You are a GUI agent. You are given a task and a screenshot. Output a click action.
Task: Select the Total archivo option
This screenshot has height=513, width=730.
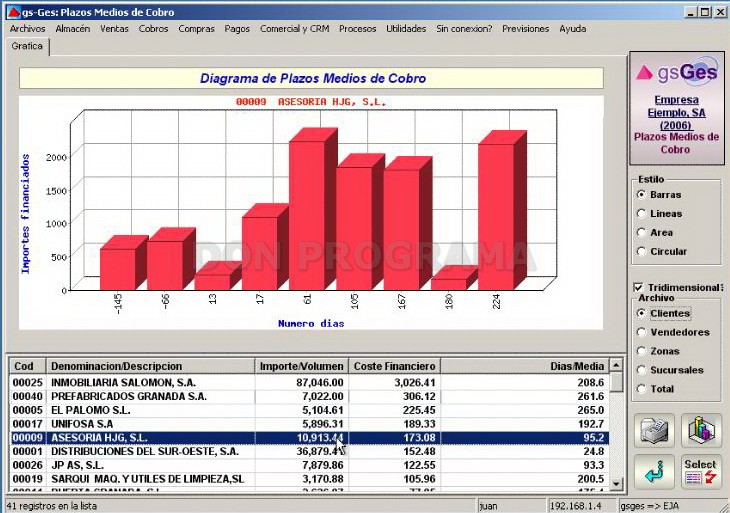tap(642, 389)
